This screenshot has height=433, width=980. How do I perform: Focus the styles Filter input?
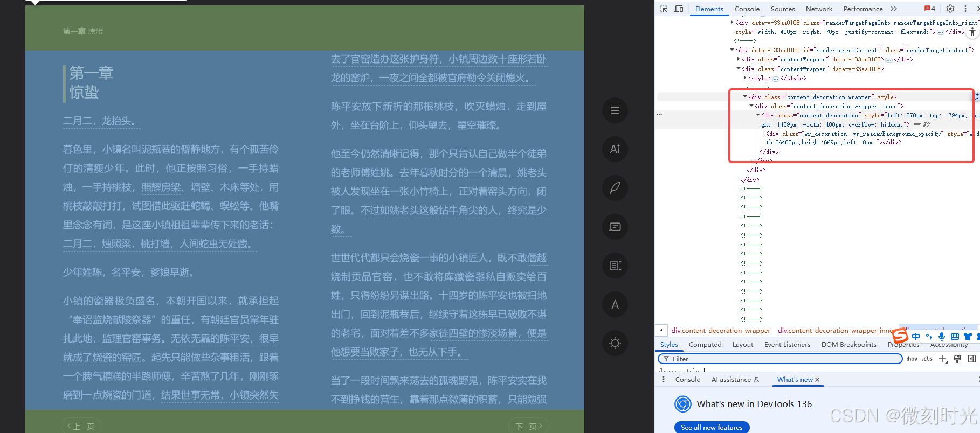click(x=780, y=359)
